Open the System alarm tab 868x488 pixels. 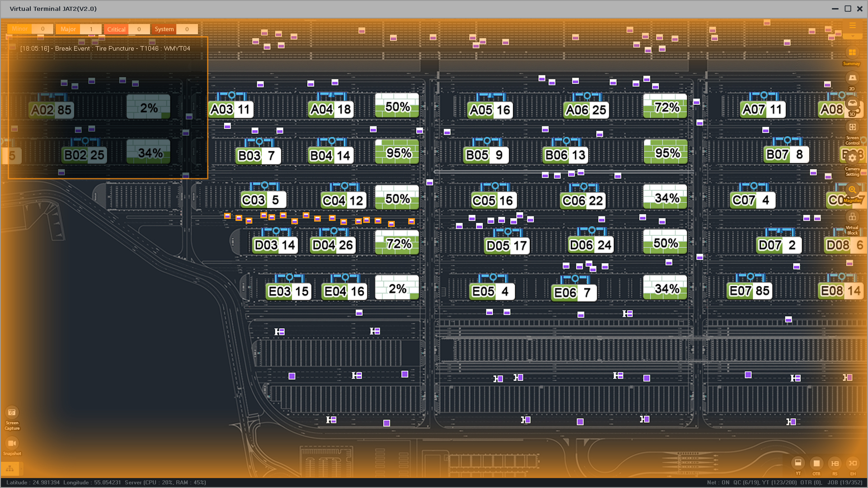164,29
